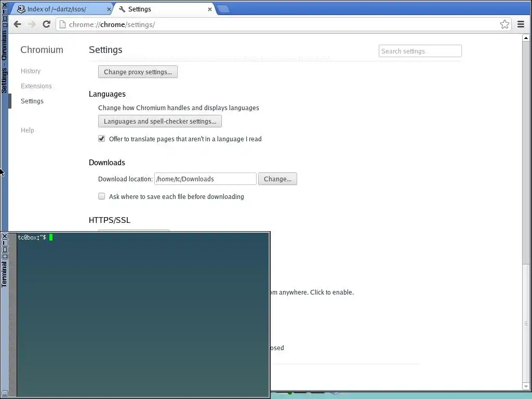Click the scrollbar down arrow
532x399 pixels.
click(x=526, y=387)
